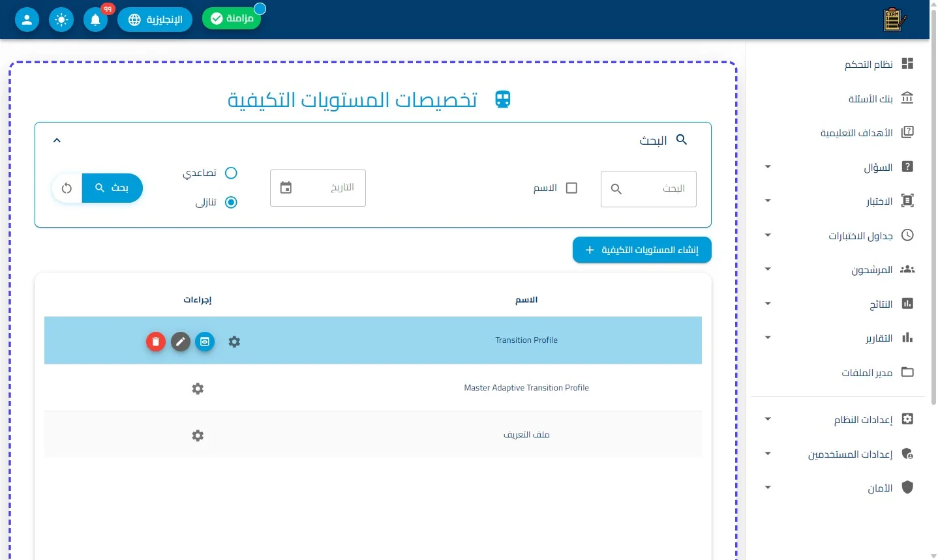The width and height of the screenshot is (938, 560).
Task: Switch language with الإنجليزية button
Action: pyautogui.click(x=155, y=20)
